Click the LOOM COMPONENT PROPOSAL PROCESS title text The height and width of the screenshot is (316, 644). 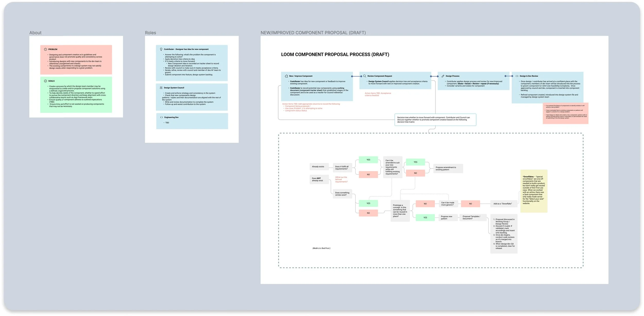pyautogui.click(x=335, y=55)
